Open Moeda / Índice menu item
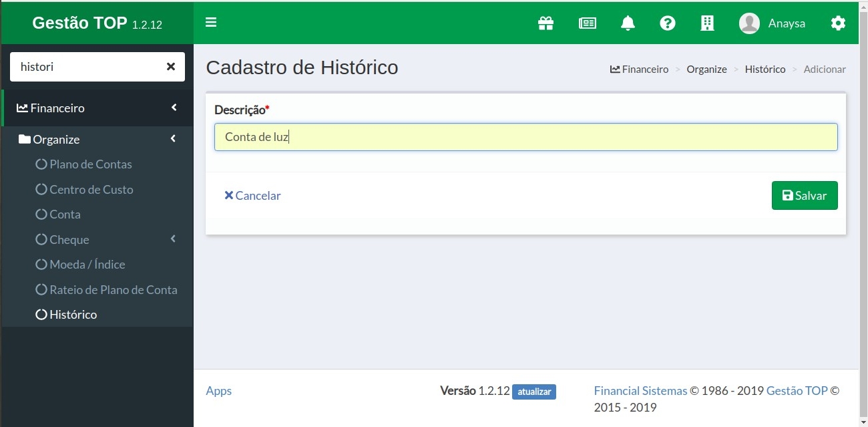The image size is (868, 427). click(x=87, y=265)
